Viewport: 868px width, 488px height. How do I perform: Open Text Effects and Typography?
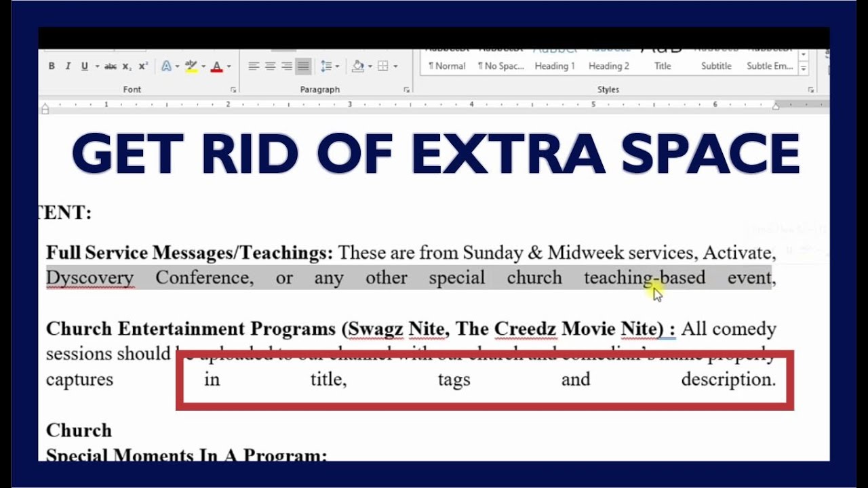[166, 66]
